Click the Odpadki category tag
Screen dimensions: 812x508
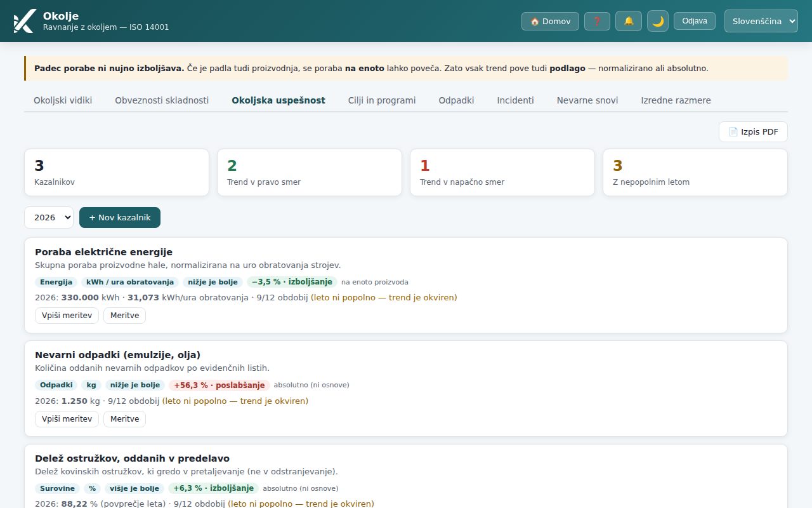(56, 385)
